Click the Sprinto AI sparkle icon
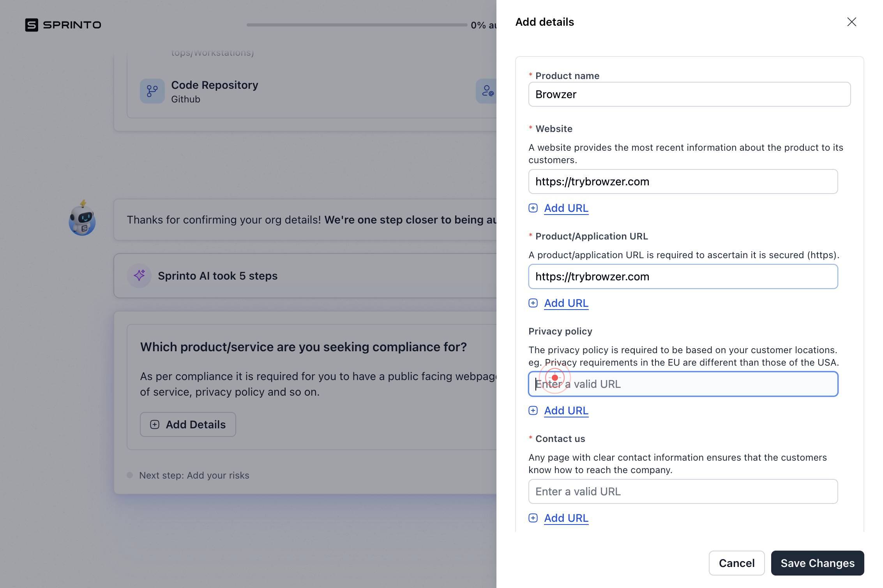Screen dimensions: 883x588 pos(139,276)
